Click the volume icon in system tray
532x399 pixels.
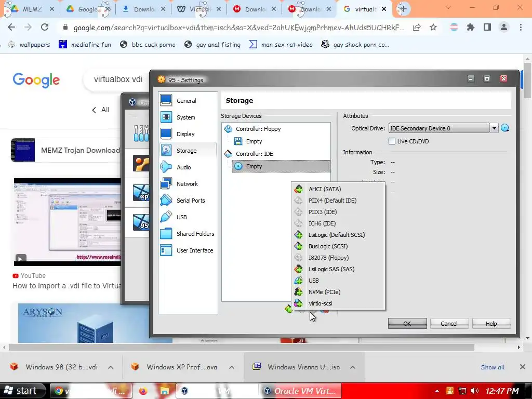[475, 391]
